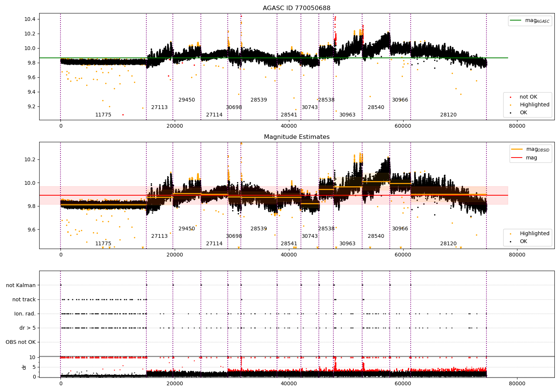This screenshot has height=392, width=560.
Task: Click the 'Magnitude Estimates' subplot title
Action: pos(296,137)
